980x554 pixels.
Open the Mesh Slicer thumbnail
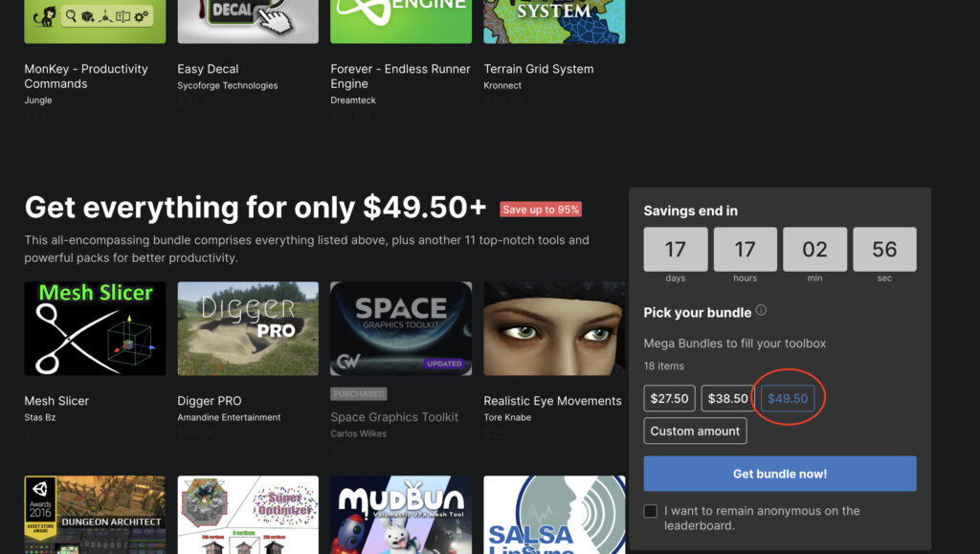click(x=95, y=328)
